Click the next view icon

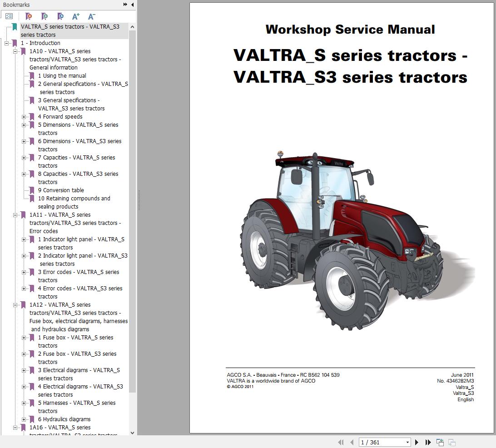tap(452, 442)
